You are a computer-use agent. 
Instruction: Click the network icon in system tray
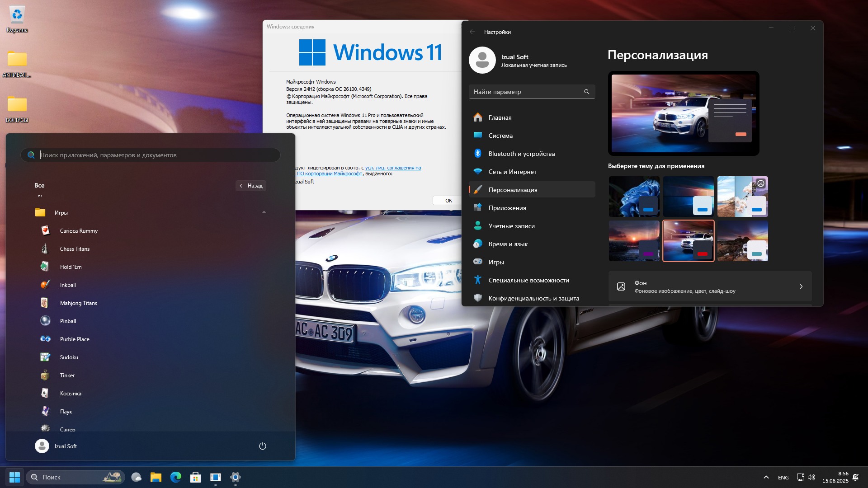click(800, 477)
